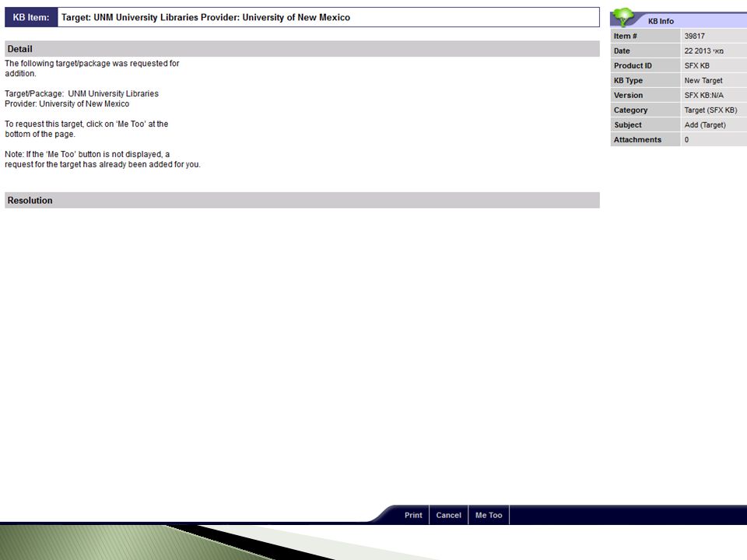Click the Version value SFX KB:N/A
The image size is (747, 560).
[x=703, y=95]
